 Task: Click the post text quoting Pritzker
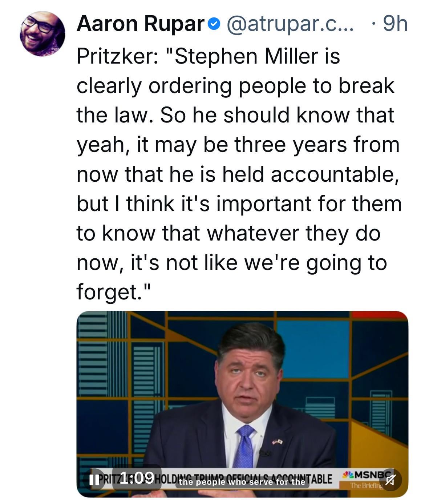click(238, 174)
